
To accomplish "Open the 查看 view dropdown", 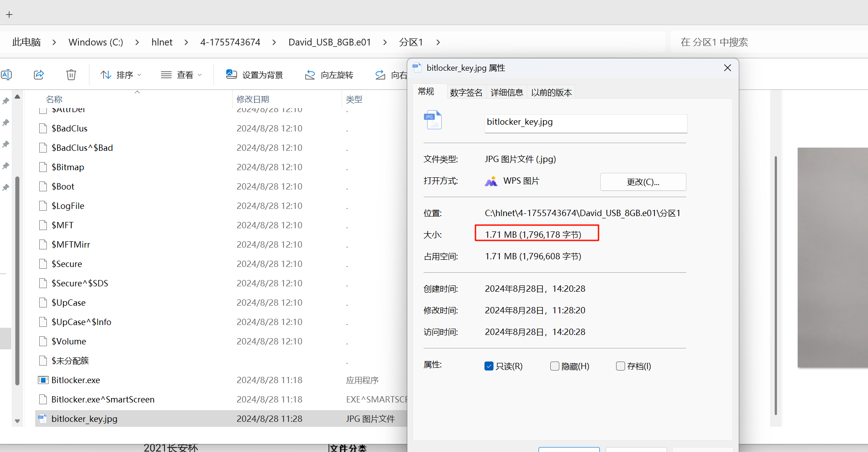I will (x=181, y=75).
